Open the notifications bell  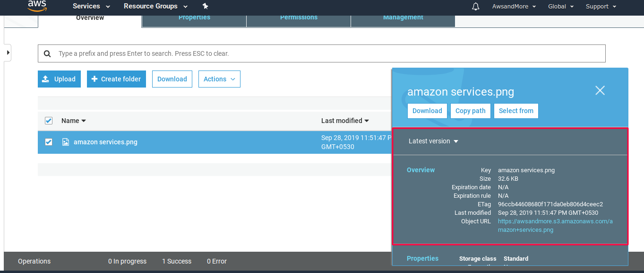pos(476,6)
